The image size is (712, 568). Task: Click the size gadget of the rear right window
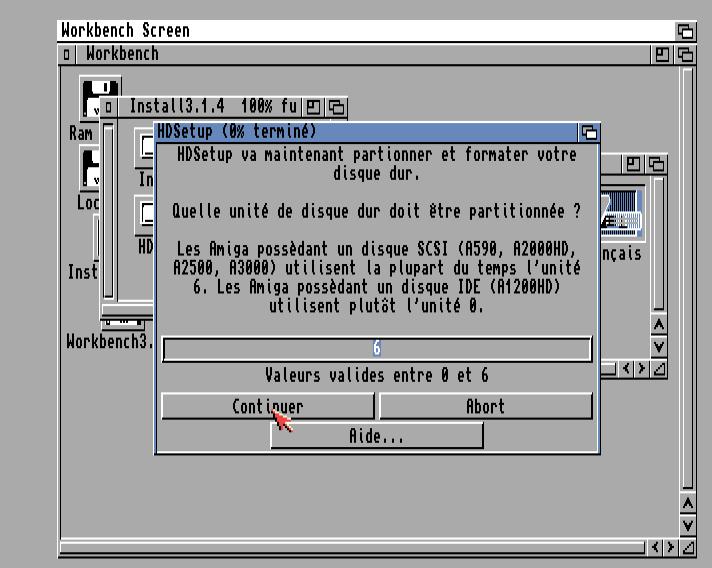point(659,368)
